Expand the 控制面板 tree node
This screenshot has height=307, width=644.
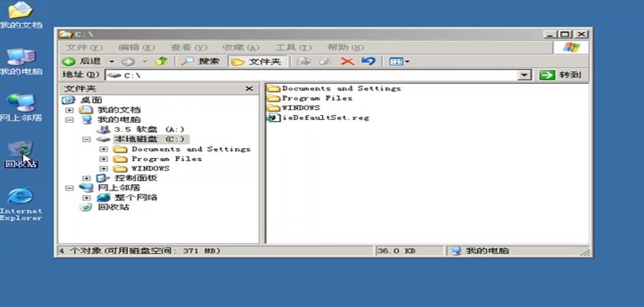(x=87, y=179)
